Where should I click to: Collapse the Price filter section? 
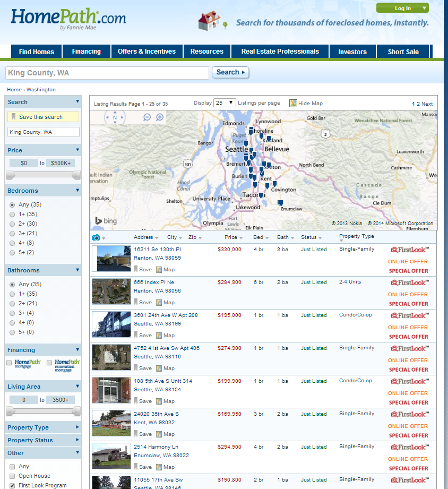pyautogui.click(x=77, y=150)
